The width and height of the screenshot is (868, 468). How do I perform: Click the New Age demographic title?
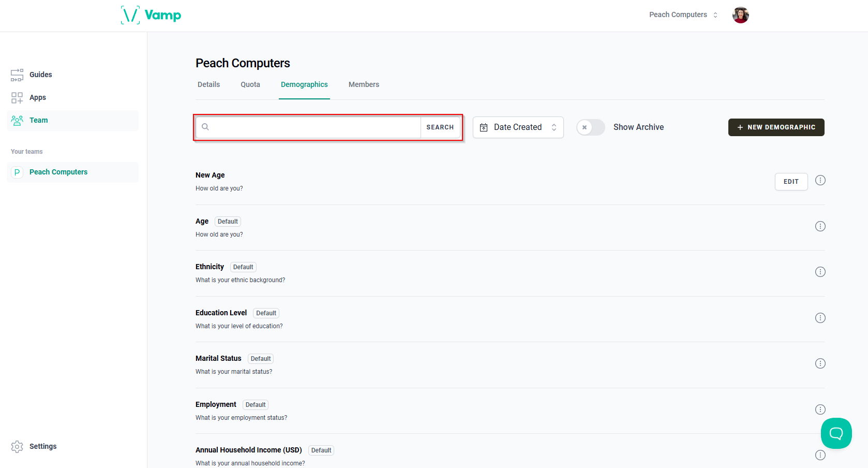point(210,175)
